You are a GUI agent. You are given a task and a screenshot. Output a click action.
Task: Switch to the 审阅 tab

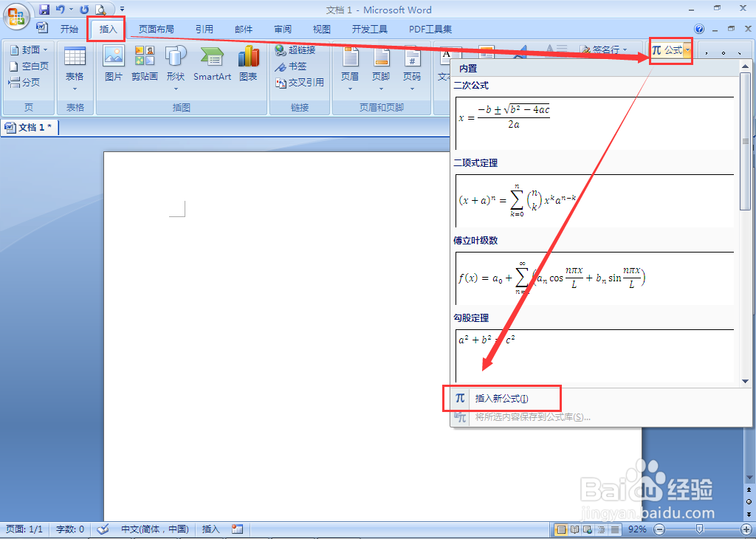pyautogui.click(x=283, y=30)
